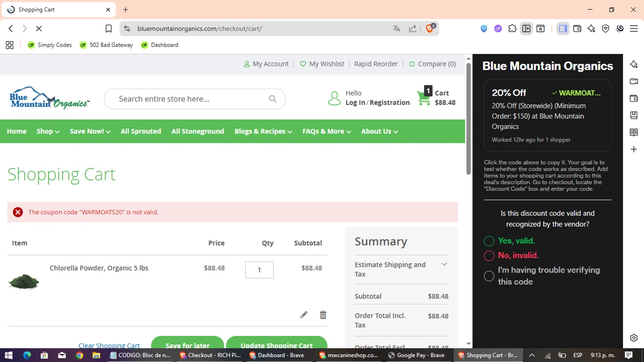Click the Save for later button

[x=188, y=342]
